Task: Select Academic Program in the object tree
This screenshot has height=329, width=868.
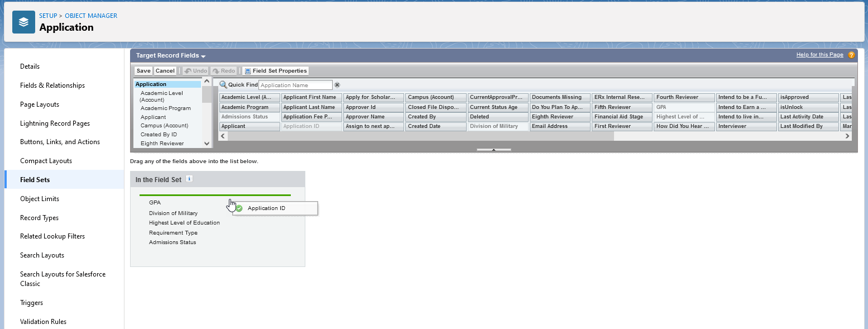Action: pyautogui.click(x=166, y=108)
